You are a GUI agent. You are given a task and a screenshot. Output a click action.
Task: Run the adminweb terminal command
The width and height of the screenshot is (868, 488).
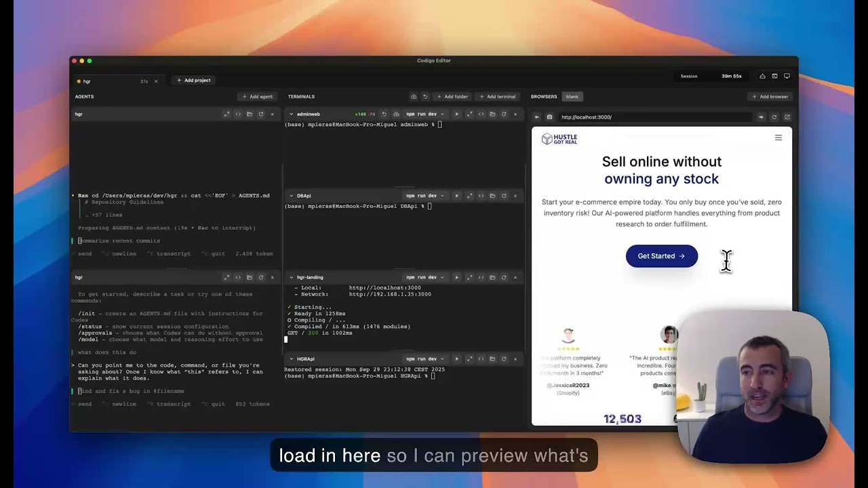coord(456,114)
